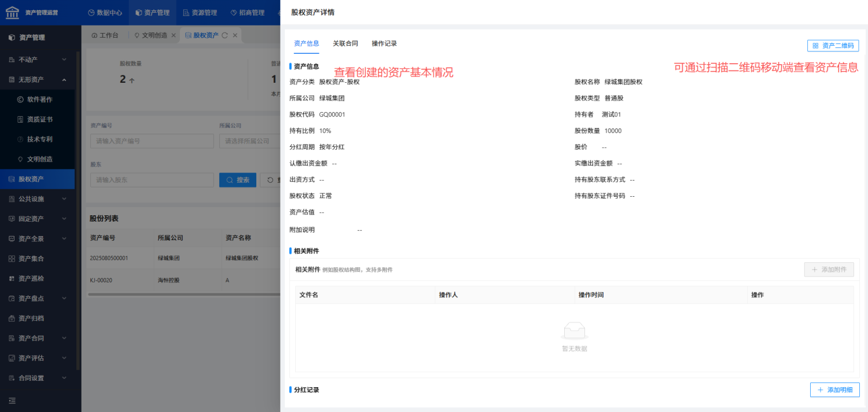
Task: Click the 招商管理 tag icon in top navigation
Action: click(x=233, y=12)
